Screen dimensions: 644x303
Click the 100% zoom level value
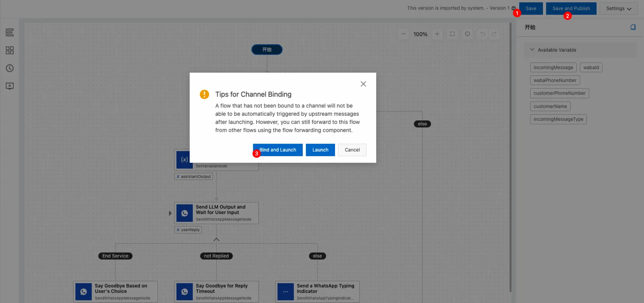[420, 34]
